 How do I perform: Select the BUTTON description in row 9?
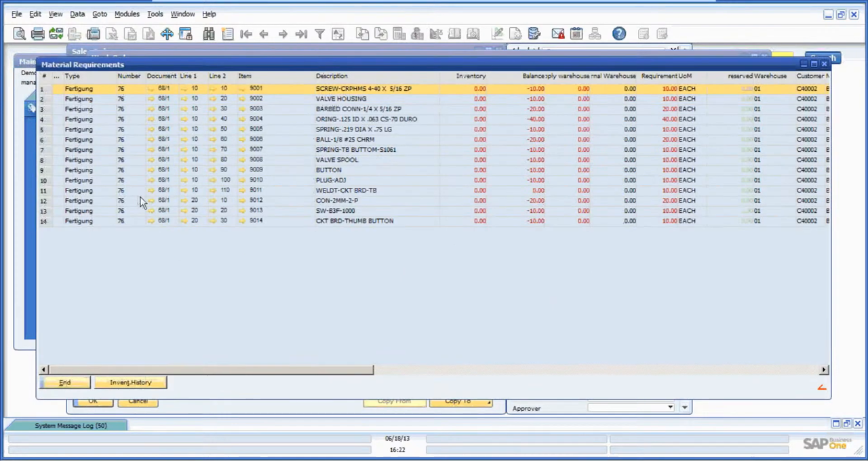coord(328,170)
